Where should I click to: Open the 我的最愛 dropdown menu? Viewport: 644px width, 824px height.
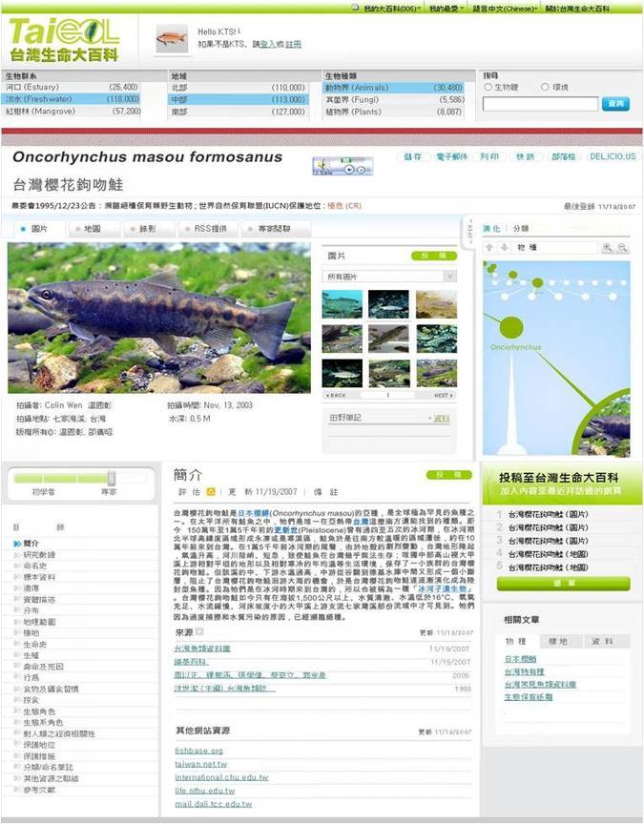click(x=447, y=9)
